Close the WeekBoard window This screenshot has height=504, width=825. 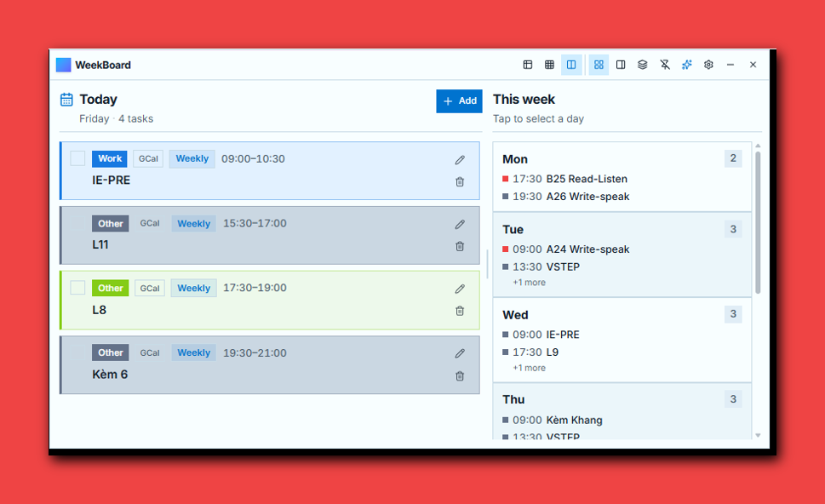[753, 65]
